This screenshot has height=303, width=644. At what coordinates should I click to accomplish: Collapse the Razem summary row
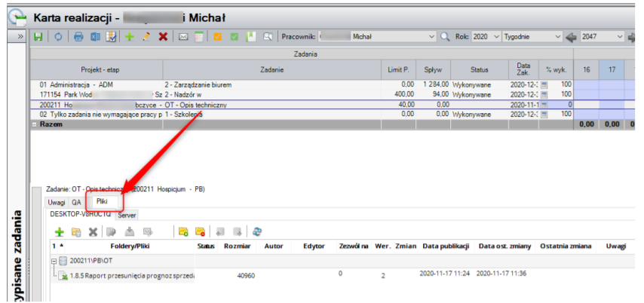point(35,124)
